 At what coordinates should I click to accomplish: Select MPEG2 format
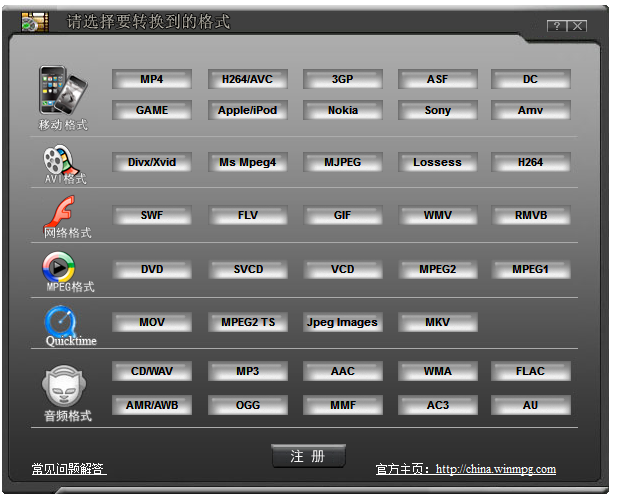coord(437,269)
